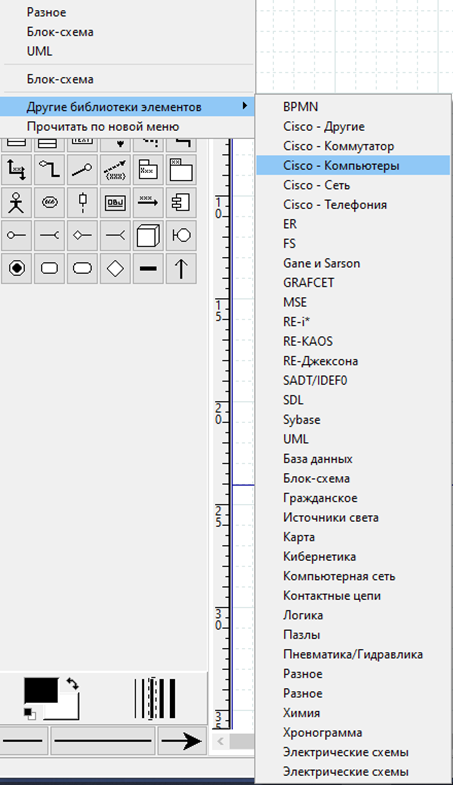
Task: Open the black foreground color swatch
Action: [41, 690]
